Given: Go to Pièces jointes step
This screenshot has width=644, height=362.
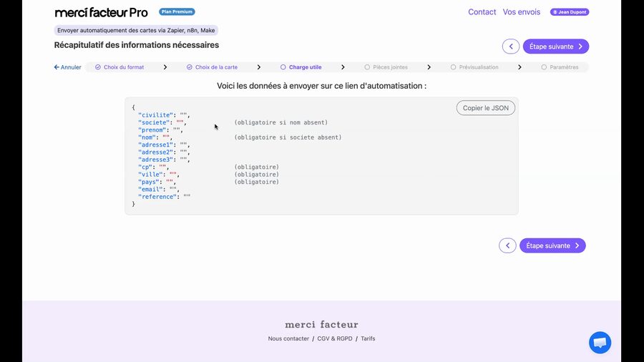Looking at the screenshot, I should click(x=386, y=67).
